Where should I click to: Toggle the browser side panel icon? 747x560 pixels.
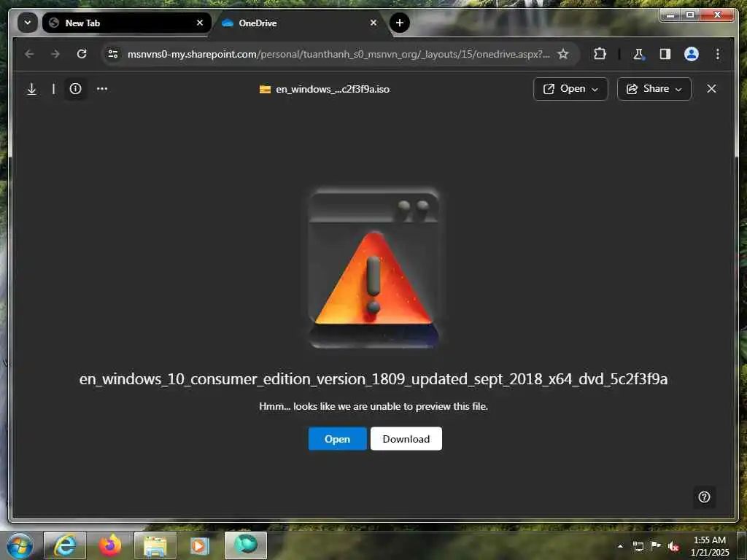[665, 54]
